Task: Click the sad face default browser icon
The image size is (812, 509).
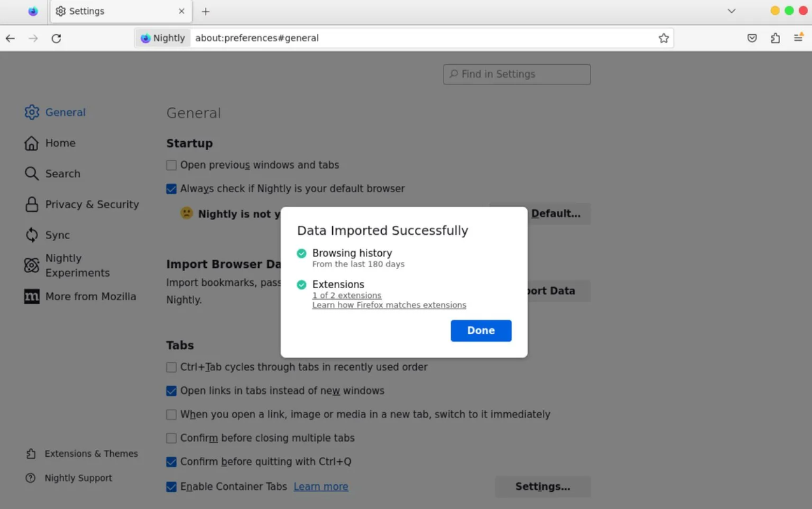Action: (186, 213)
